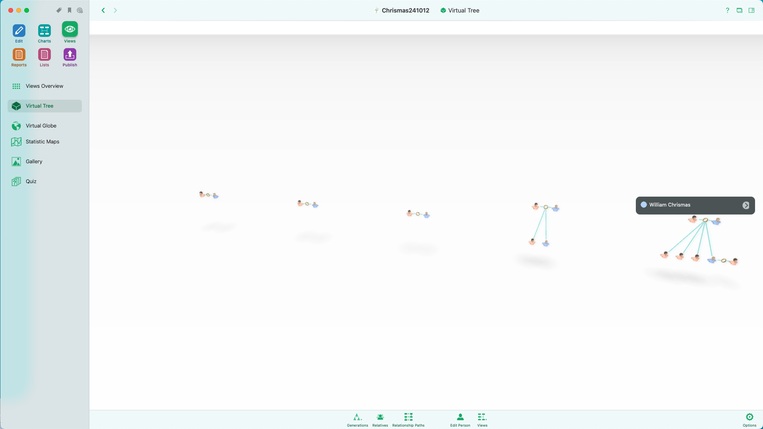Open Quiz view
763x429 pixels.
pyautogui.click(x=45, y=181)
